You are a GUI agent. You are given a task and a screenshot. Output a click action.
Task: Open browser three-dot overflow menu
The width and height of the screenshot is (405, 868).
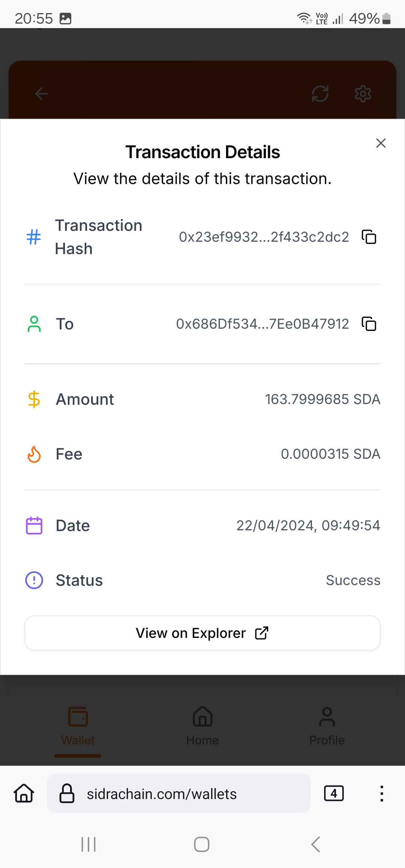click(382, 793)
